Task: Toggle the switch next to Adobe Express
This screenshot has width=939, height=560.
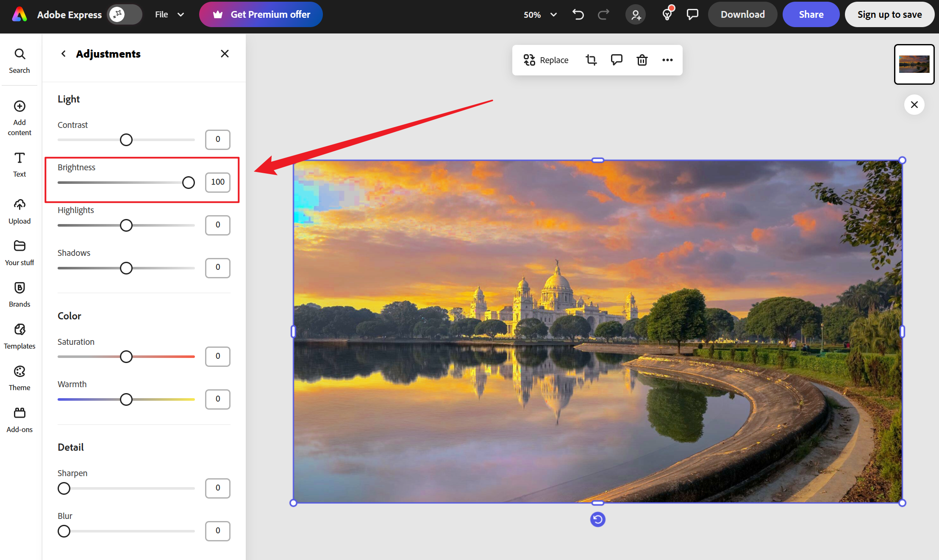Action: click(124, 14)
